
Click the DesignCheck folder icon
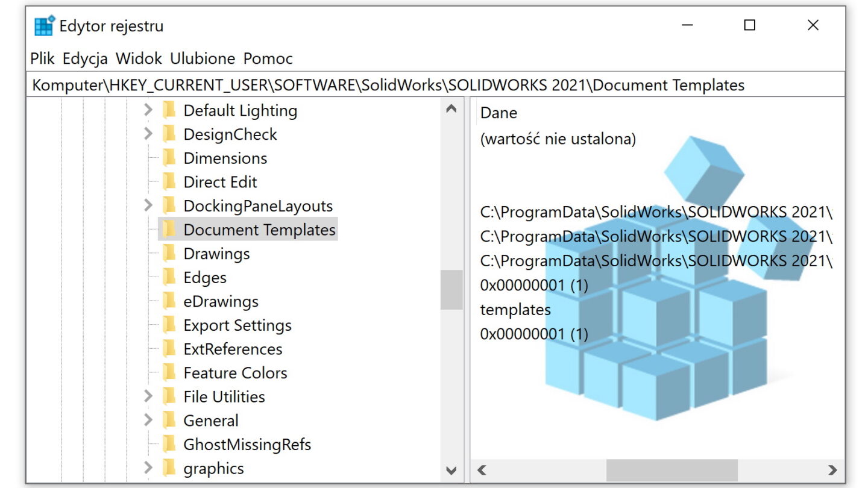click(169, 134)
